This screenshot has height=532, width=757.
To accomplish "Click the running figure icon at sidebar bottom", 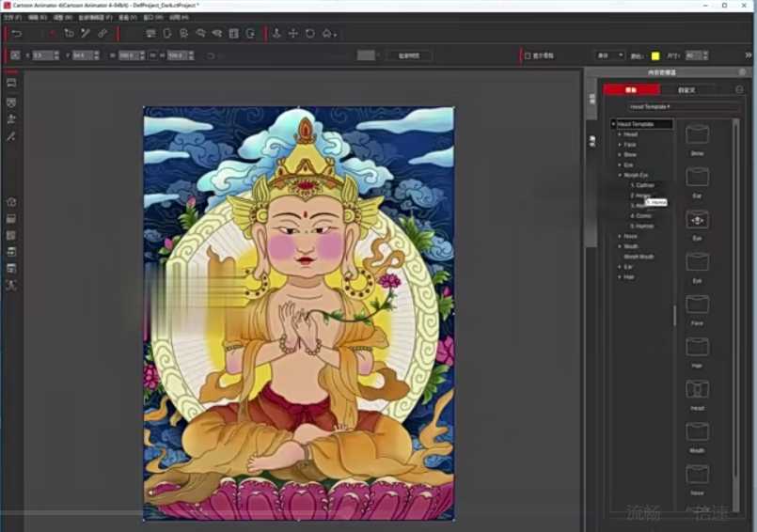I will coord(11,286).
